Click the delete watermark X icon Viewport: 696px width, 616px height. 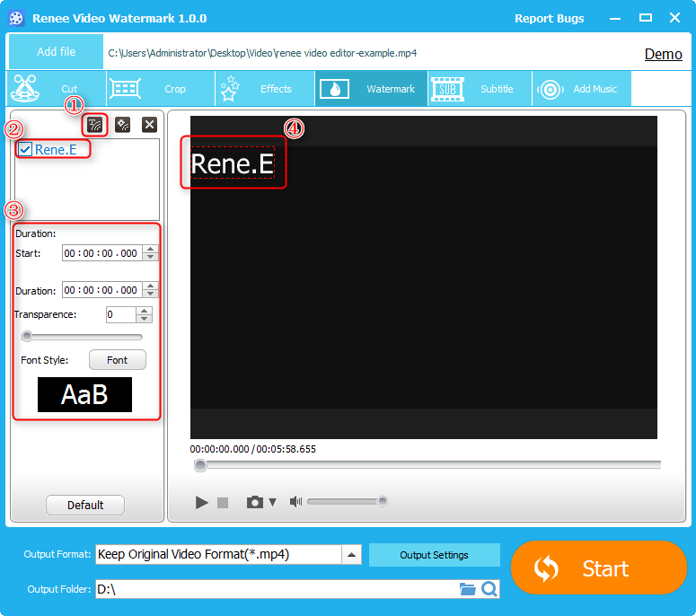click(150, 125)
